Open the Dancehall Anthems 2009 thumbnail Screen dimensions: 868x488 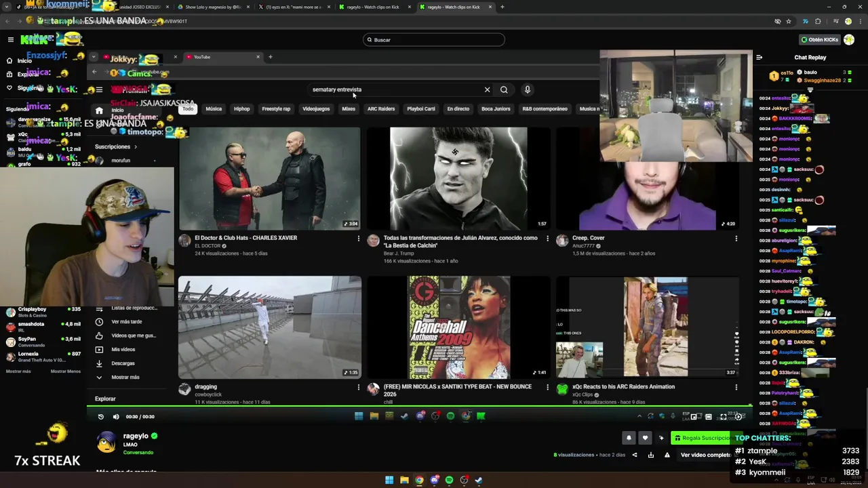458,327
